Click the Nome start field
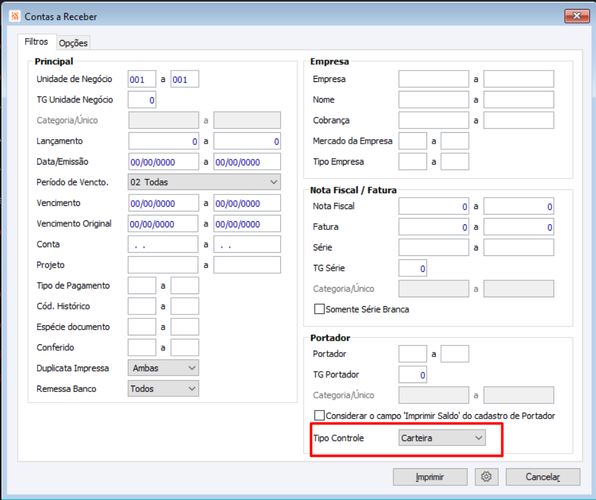Image resolution: width=596 pixels, height=500 pixels. (x=434, y=100)
